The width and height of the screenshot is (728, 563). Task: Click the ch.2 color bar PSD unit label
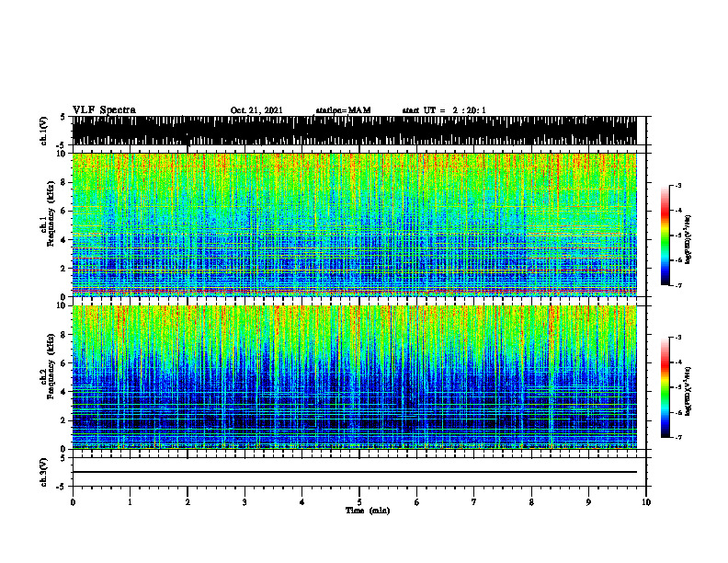[x=688, y=391]
